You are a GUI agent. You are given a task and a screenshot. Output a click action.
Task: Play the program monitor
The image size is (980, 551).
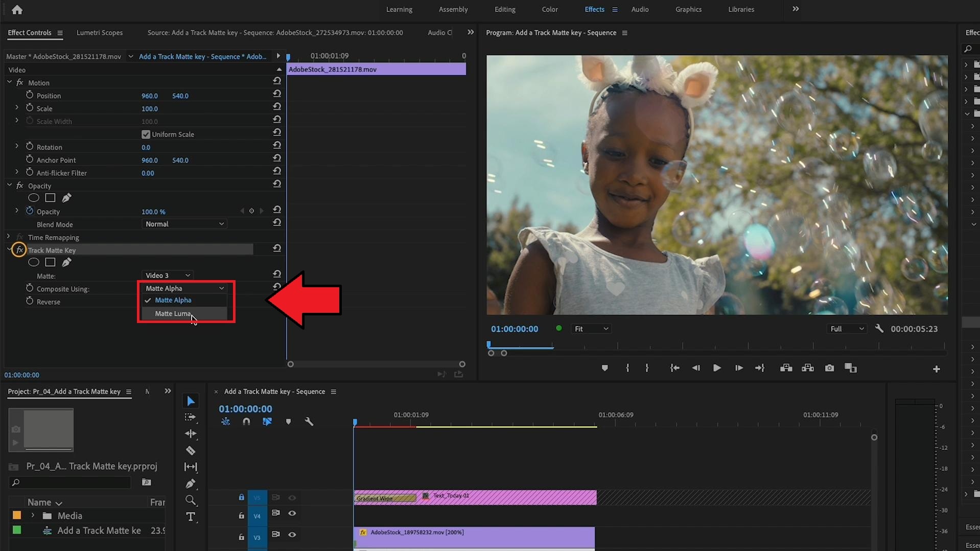[x=717, y=368]
